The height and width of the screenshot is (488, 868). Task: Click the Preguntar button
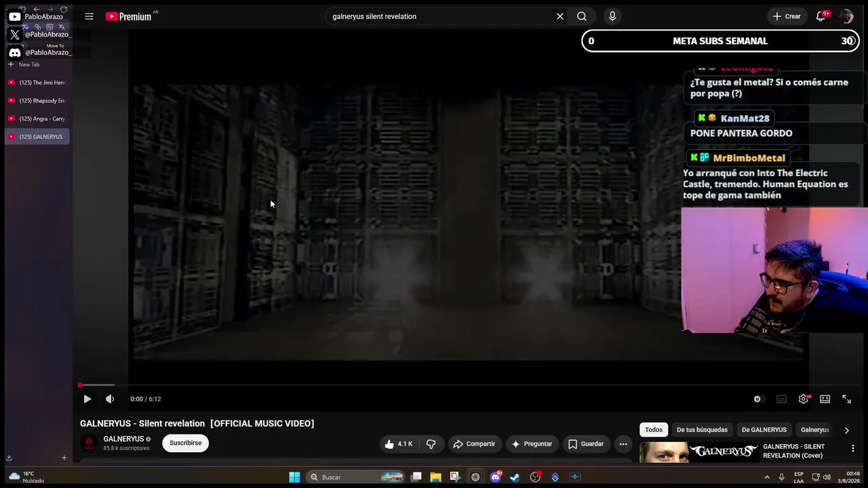[532, 444]
